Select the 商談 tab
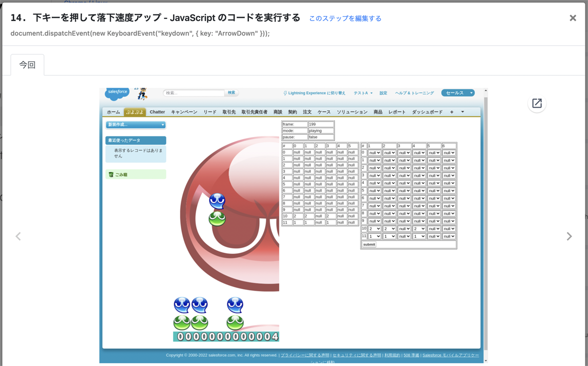This screenshot has height=366, width=588. coord(278,112)
